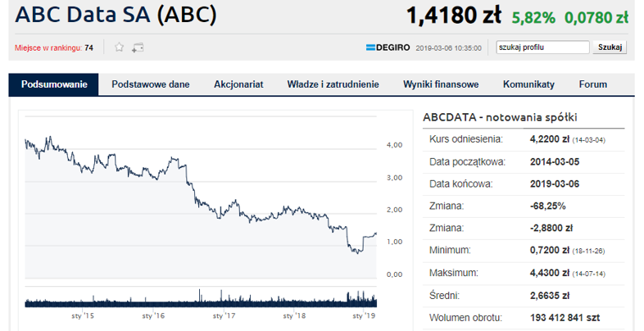644x331 pixels.
Task: Click the volume bar chart below price graph
Action: click(201, 298)
